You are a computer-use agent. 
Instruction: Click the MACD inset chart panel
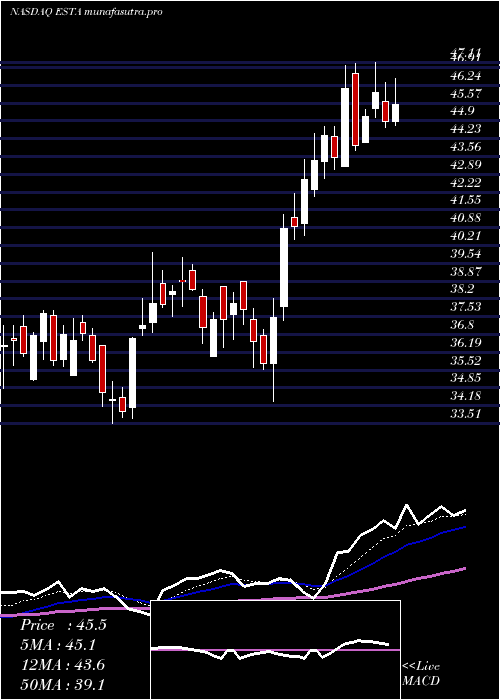pyautogui.click(x=275, y=650)
